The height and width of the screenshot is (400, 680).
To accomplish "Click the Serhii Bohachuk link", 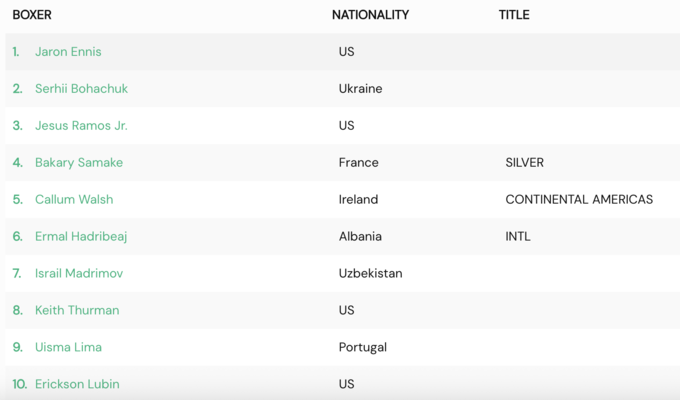I will [x=81, y=89].
